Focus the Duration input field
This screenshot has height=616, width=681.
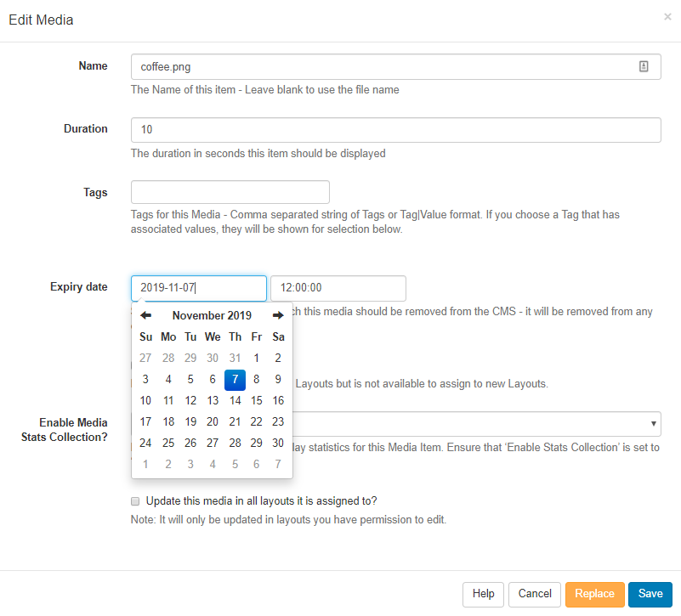(395, 130)
